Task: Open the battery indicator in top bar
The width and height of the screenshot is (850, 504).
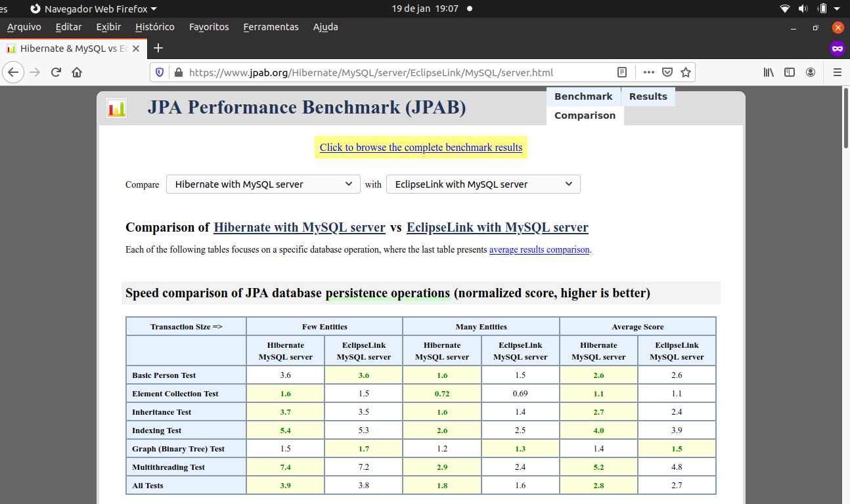Action: pos(822,9)
